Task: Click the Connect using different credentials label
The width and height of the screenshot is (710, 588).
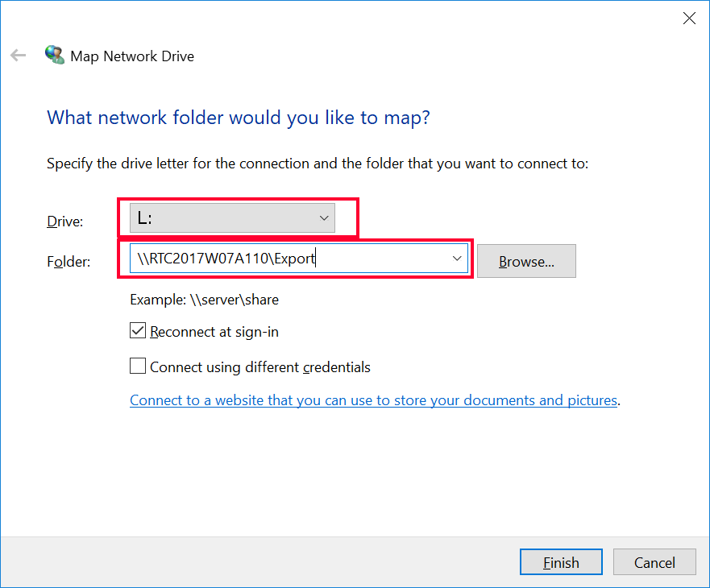Action: coord(260,367)
